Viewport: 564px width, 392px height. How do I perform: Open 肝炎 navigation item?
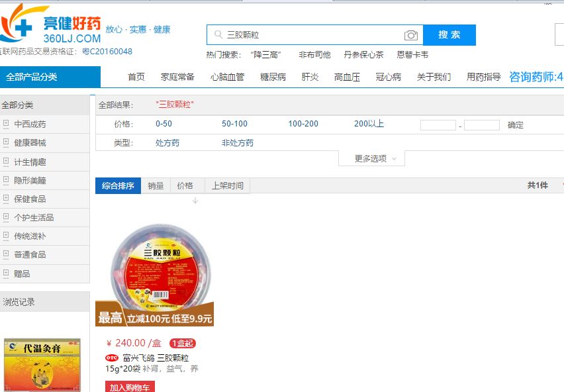(x=310, y=77)
